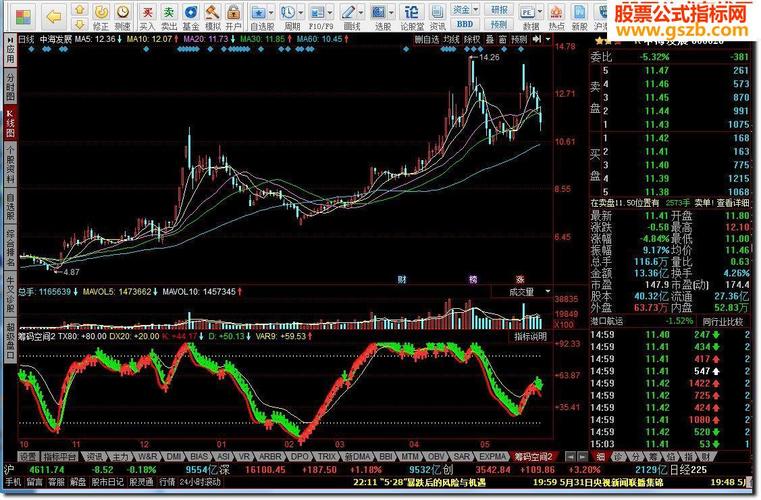This screenshot has width=761, height=500.
Task: Switch to the TRIX indicator tab
Action: (327, 456)
